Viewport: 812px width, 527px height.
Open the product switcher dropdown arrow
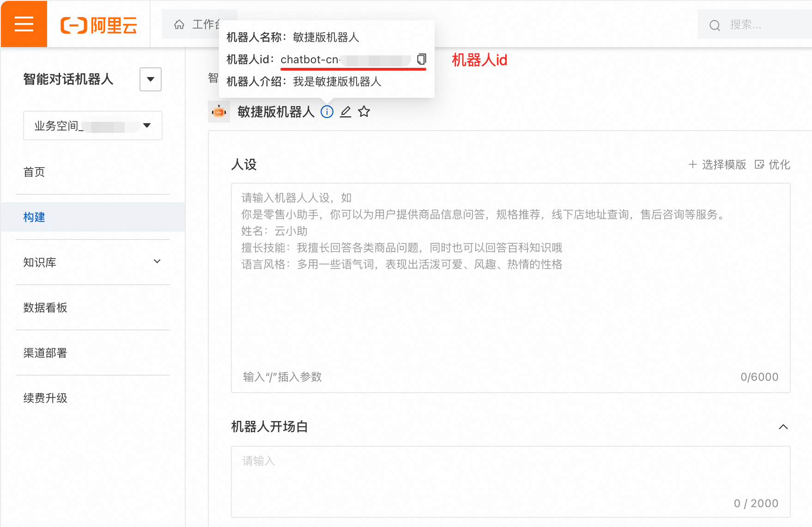(151, 79)
